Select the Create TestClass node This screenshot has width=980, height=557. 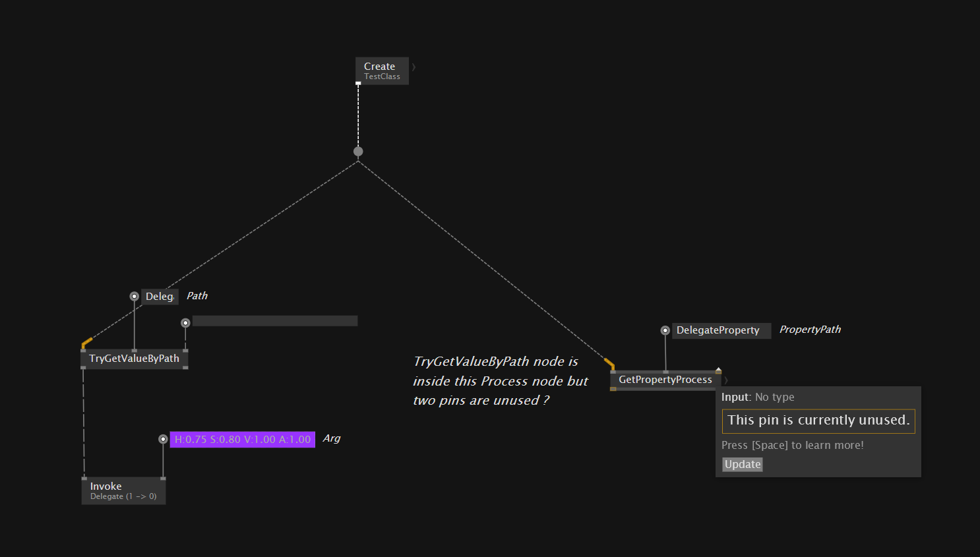click(x=382, y=71)
